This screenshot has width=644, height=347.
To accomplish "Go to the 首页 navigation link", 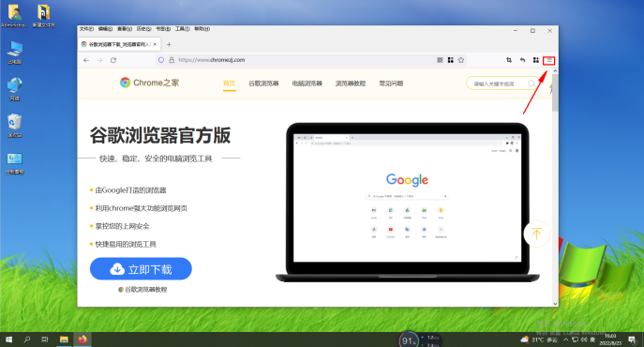I will click(229, 83).
